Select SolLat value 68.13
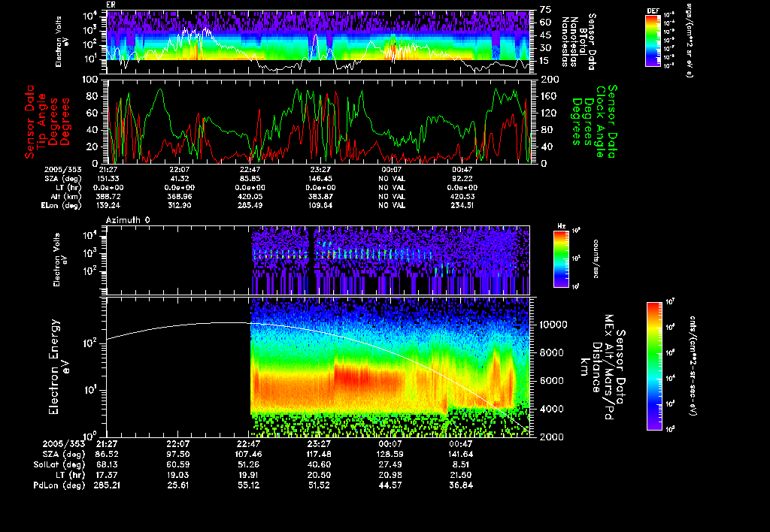770x532 pixels. click(107, 465)
